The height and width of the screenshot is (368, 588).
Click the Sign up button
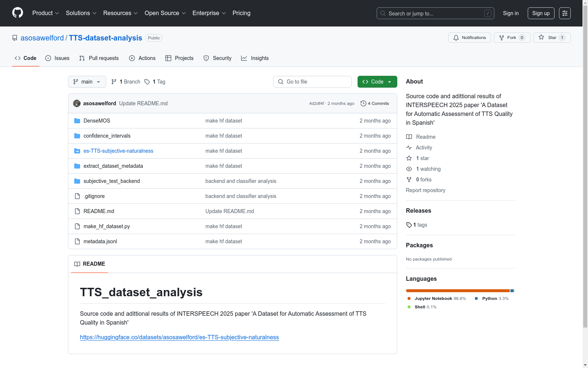point(541,13)
